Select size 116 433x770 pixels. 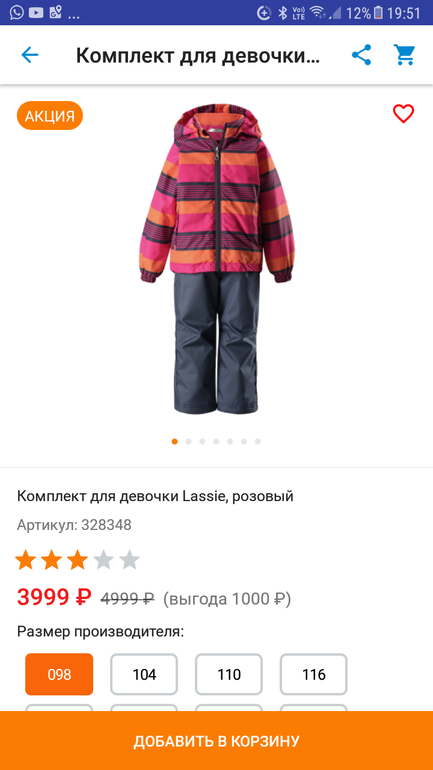pyautogui.click(x=314, y=674)
